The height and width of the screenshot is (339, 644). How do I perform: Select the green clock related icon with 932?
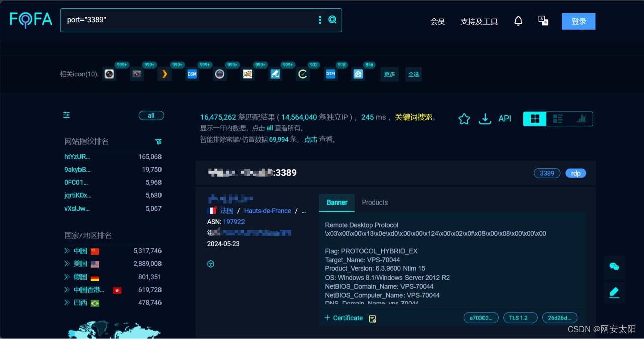[302, 74]
